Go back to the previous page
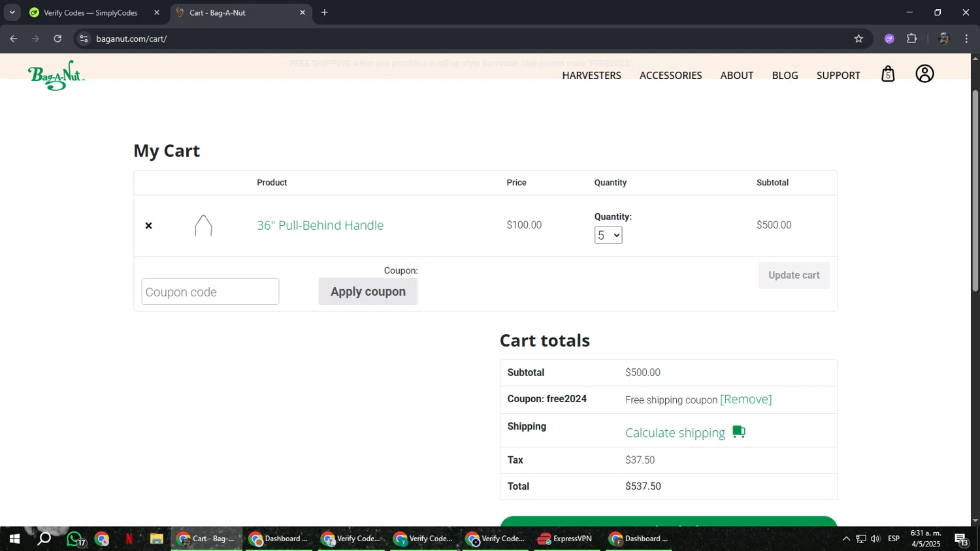The height and width of the screenshot is (551, 980). point(14,39)
